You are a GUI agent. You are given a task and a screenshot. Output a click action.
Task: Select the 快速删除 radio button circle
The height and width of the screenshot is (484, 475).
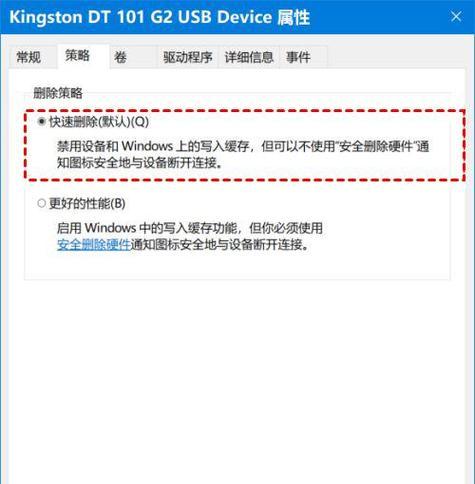pyautogui.click(x=41, y=122)
